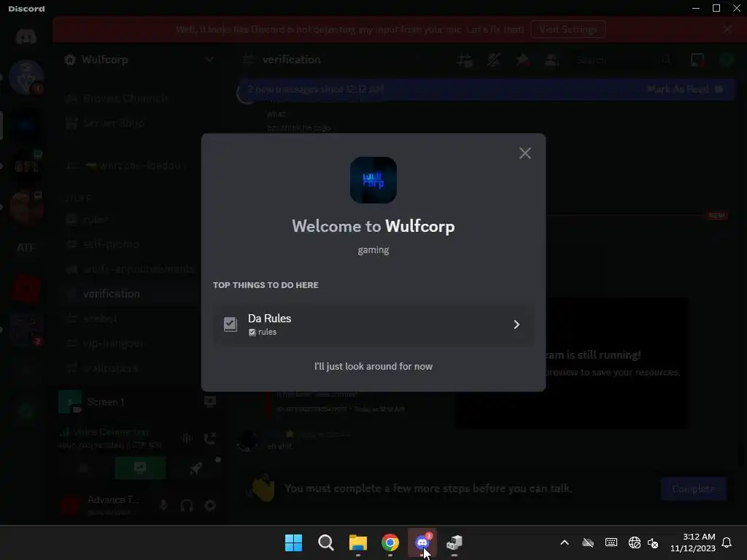Click the Advance T... user avatar
Image resolution: width=747 pixels, height=560 pixels.
click(71, 505)
